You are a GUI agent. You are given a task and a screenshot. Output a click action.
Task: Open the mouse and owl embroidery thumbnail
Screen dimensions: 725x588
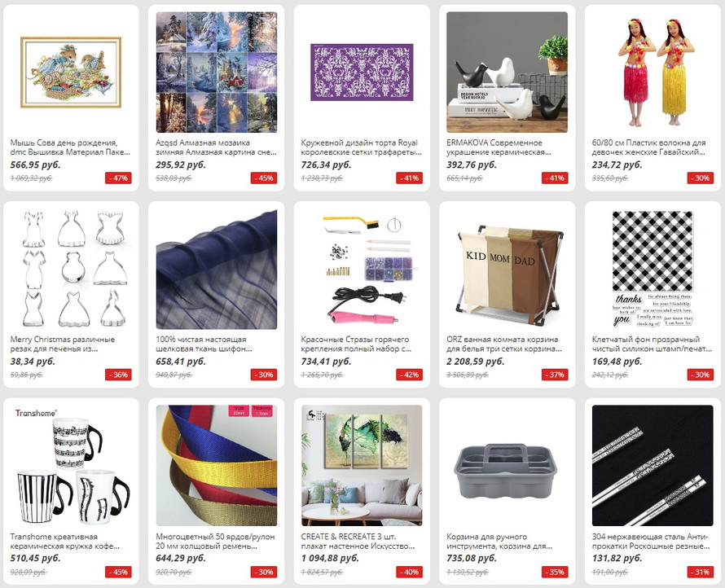[x=71, y=72]
